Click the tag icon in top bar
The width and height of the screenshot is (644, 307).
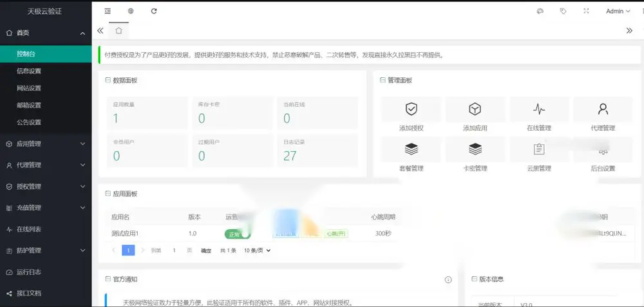(x=563, y=11)
